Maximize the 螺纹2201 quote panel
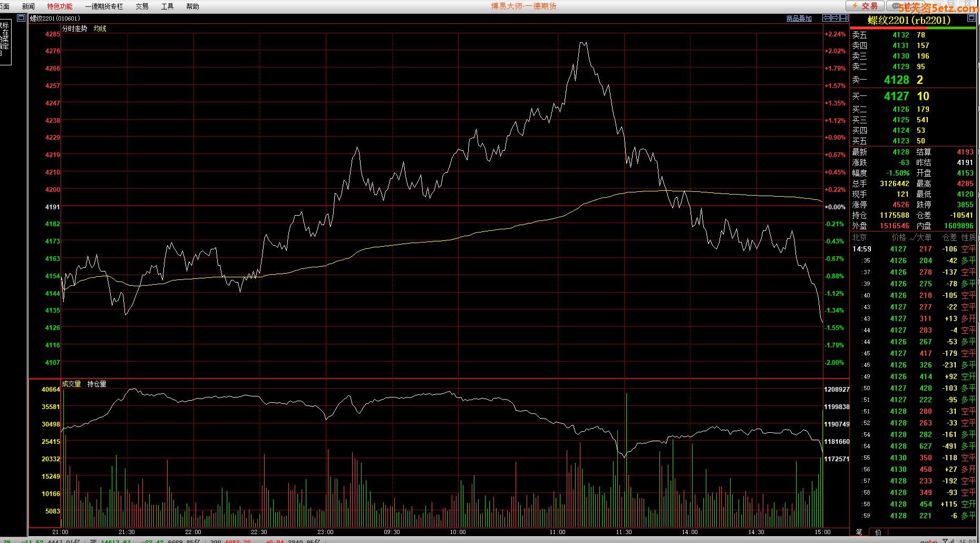980x543 pixels. (972, 18)
